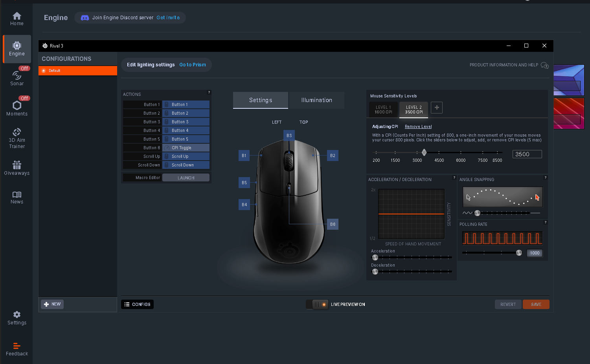Open Actions panel help question mark
The width and height of the screenshot is (590, 364).
click(209, 92)
